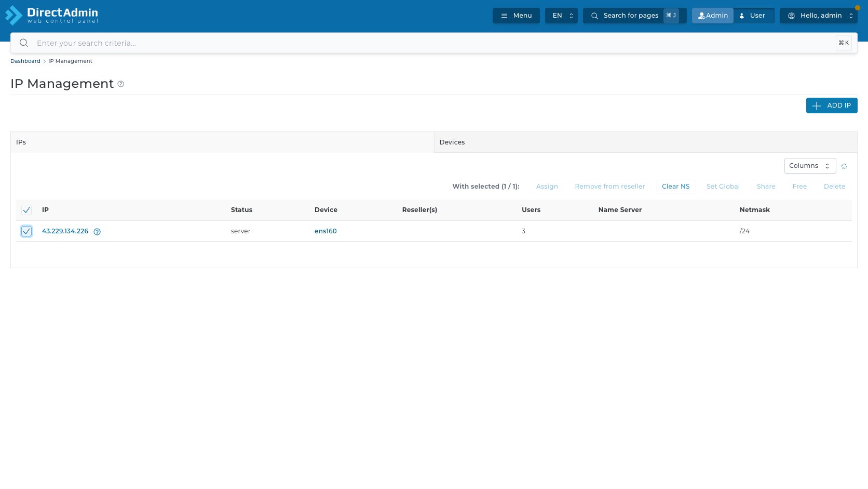Click the /24 netmask cell
Viewport: 868px width, 489px height.
[744, 231]
